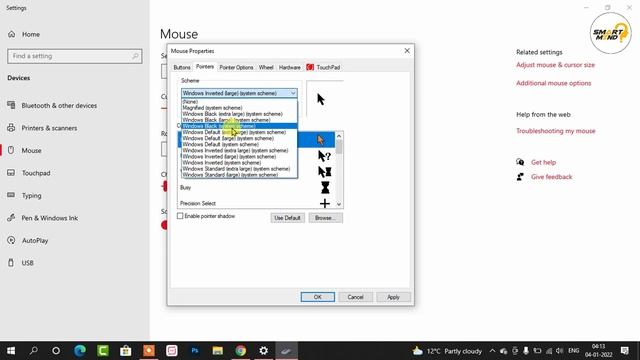This screenshot has width=640, height=360.
Task: Switch to the Hardware tab
Action: click(289, 67)
